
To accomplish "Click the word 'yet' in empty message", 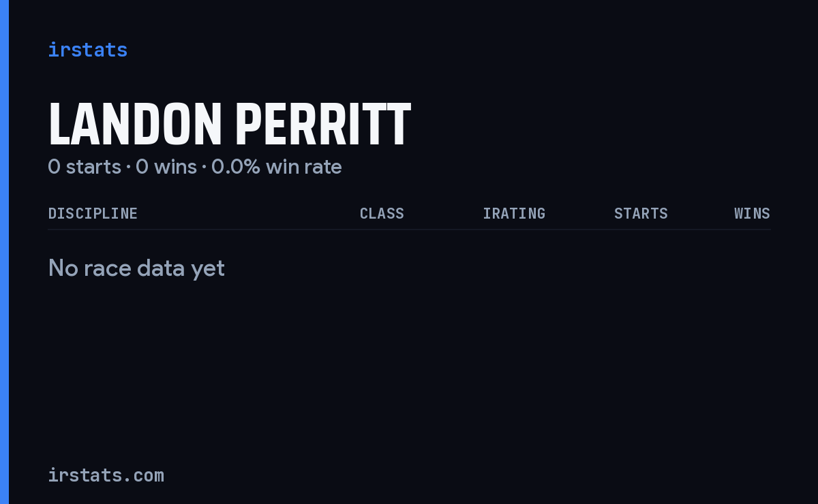I will (208, 270).
